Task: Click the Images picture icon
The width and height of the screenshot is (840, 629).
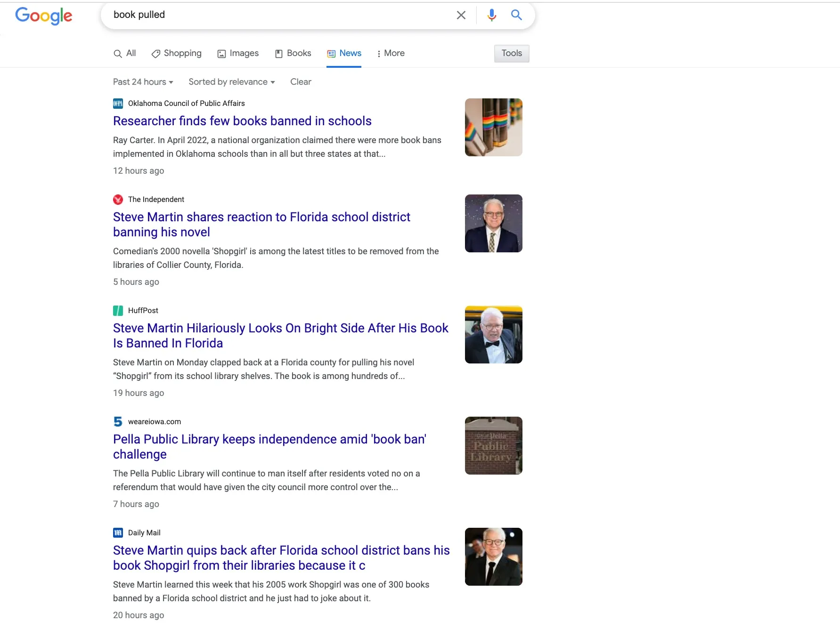Action: (x=221, y=54)
